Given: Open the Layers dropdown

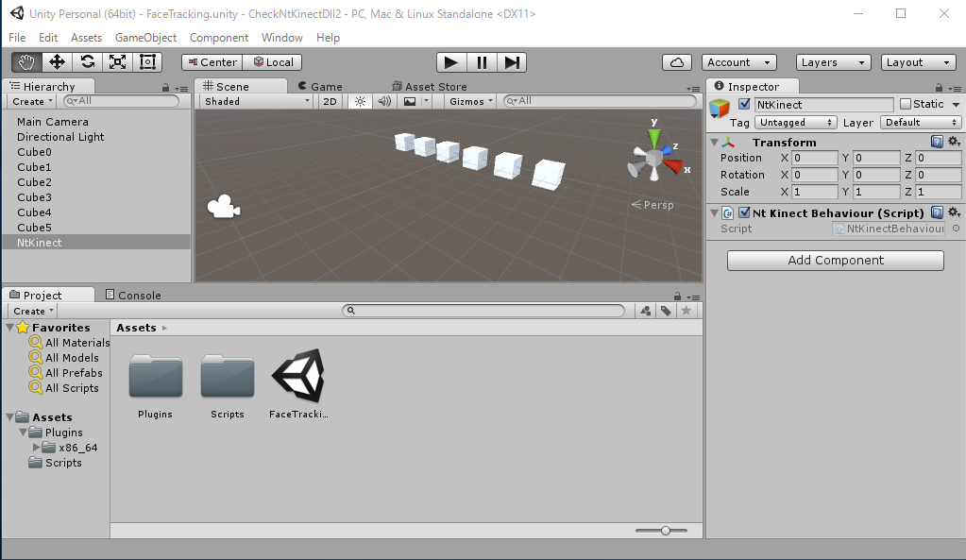Looking at the screenshot, I should click(x=833, y=62).
